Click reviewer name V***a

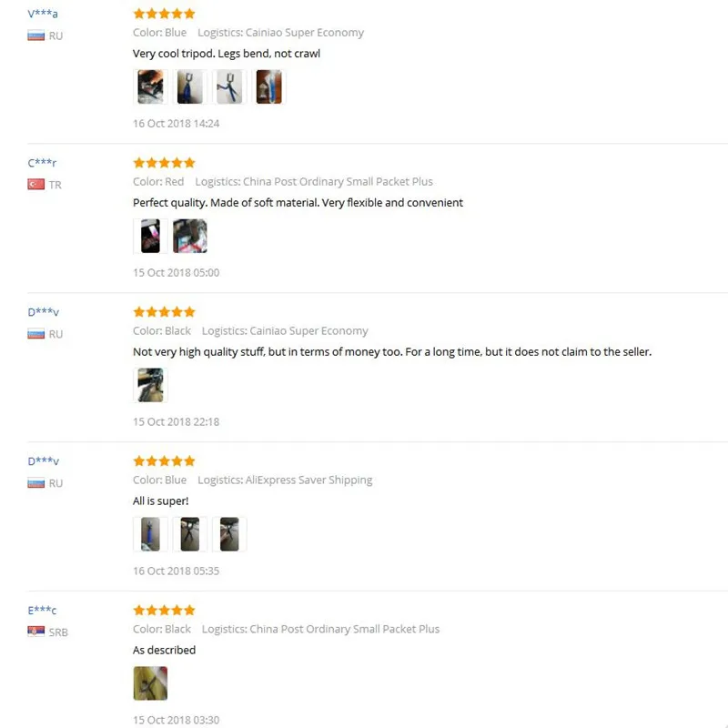[43, 14]
